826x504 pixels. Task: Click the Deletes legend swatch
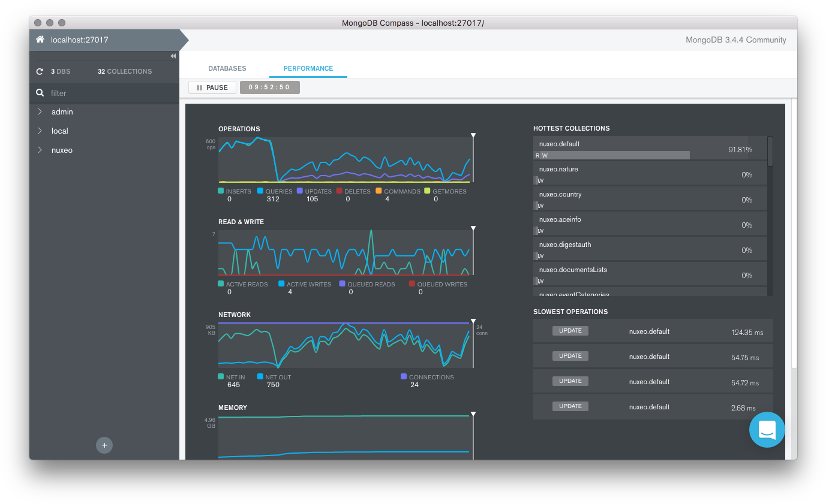point(339,191)
